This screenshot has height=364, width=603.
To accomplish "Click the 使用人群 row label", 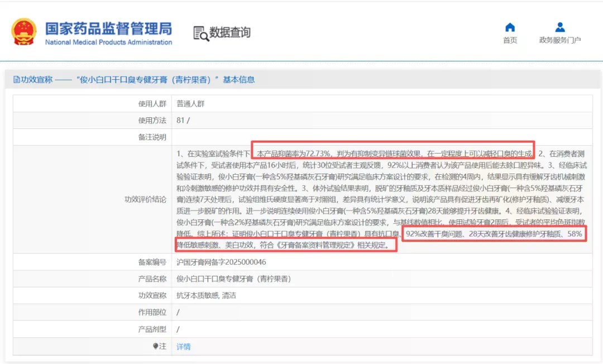I will (x=152, y=104).
